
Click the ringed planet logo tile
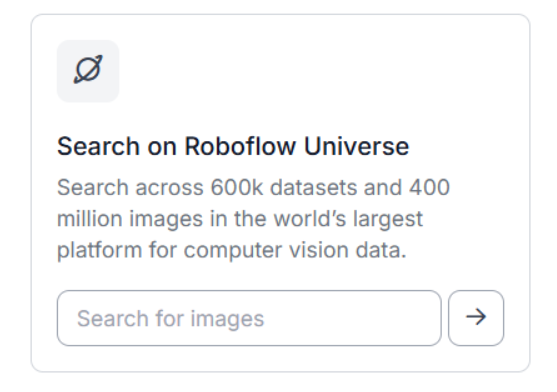(88, 71)
